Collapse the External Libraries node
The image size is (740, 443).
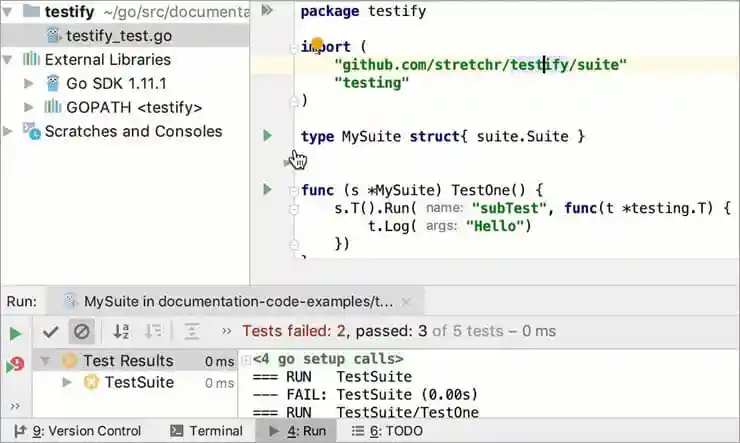tap(9, 59)
